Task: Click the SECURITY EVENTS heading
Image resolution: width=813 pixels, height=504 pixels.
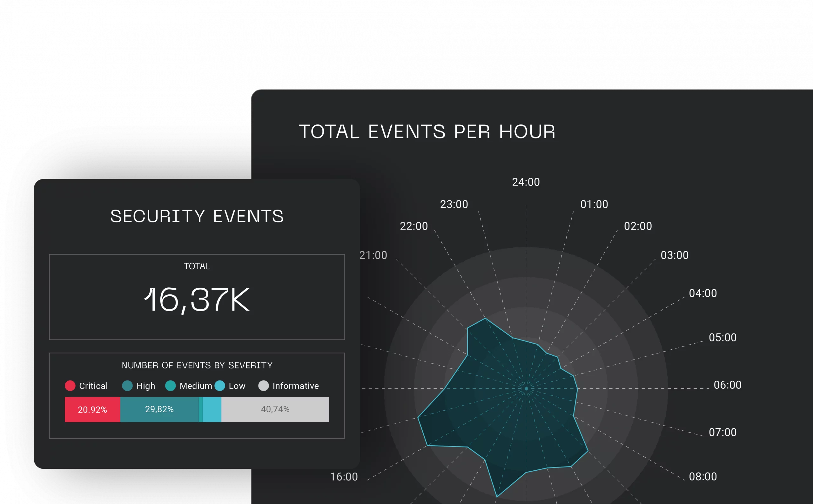Action: 197,216
